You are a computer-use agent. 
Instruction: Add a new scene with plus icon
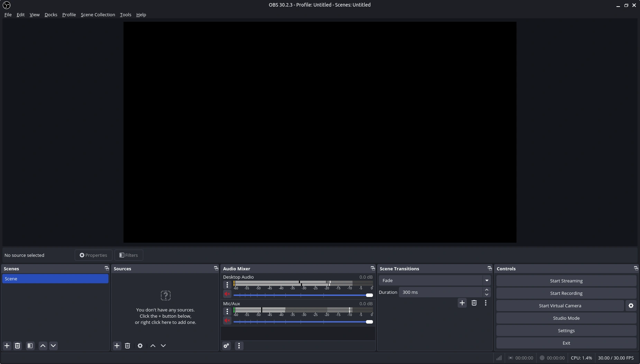coord(7,346)
